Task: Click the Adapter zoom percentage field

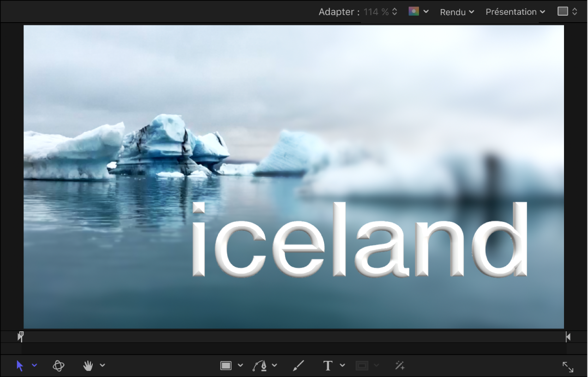Action: coord(380,12)
